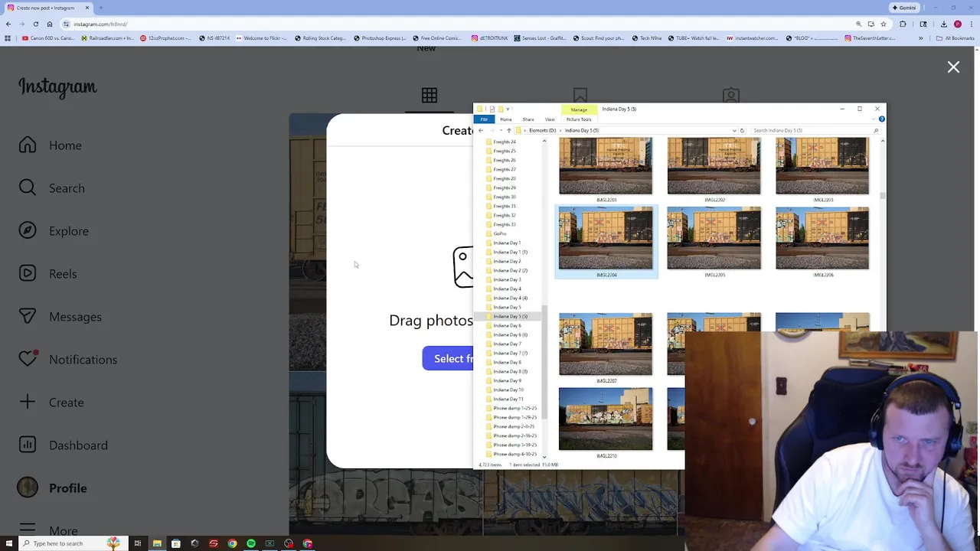
Task: Select the IMGL2206 thumbnail
Action: click(x=822, y=238)
